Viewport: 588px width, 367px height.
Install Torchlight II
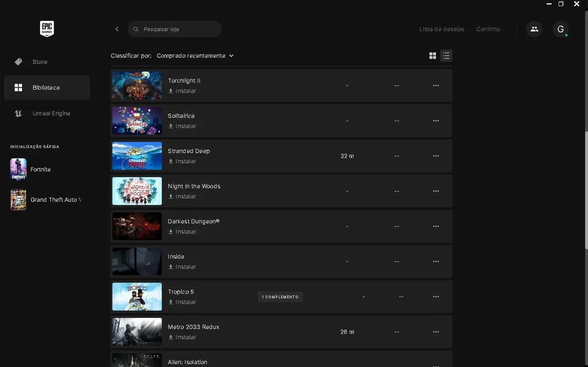182,91
